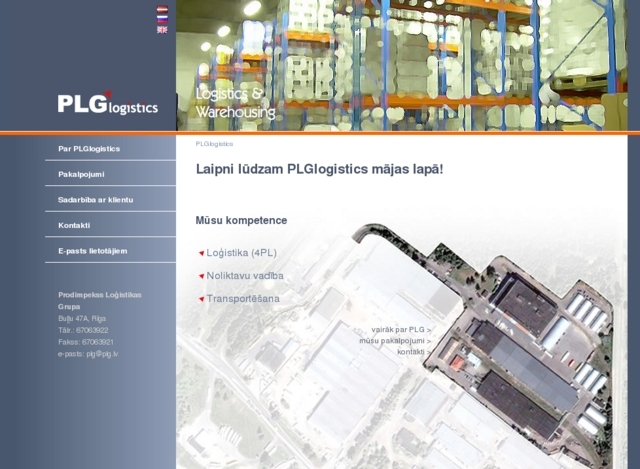Open the Noliktavu vadība link
Image resolution: width=640 pixels, height=469 pixels.
point(245,276)
